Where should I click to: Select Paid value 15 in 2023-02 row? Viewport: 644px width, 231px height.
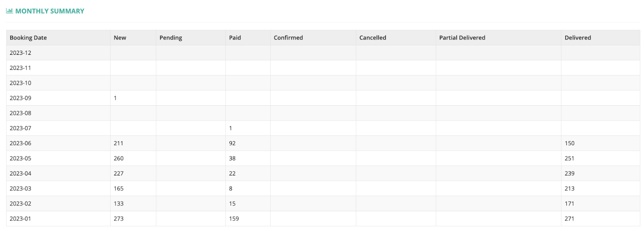pos(232,204)
